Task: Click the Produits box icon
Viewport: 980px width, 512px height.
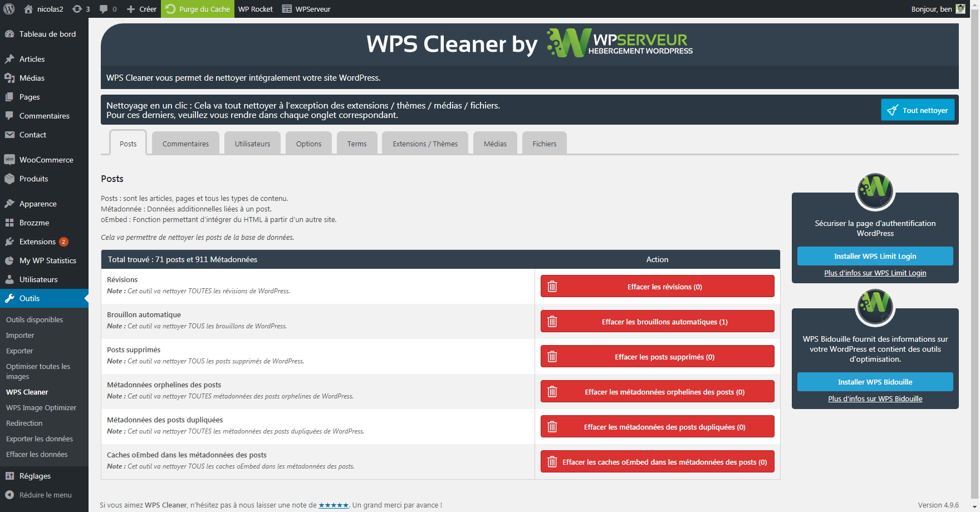Action: tap(9, 179)
